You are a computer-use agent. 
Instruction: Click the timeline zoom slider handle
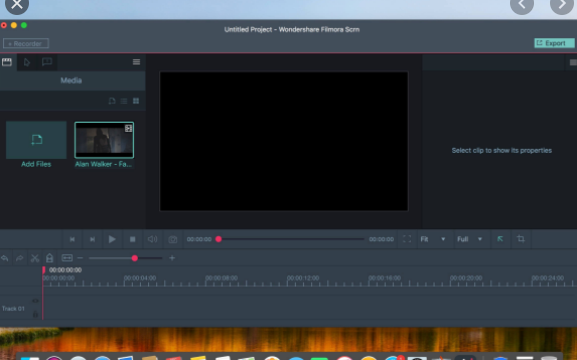[135, 258]
